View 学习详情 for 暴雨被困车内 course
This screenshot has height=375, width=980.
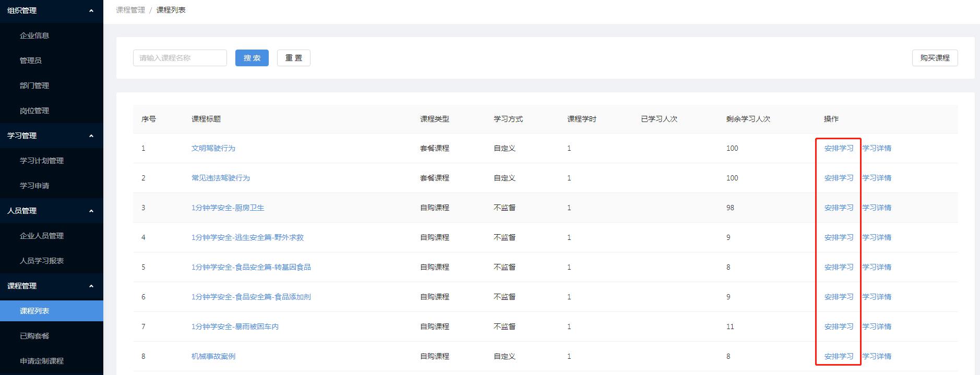click(x=877, y=326)
